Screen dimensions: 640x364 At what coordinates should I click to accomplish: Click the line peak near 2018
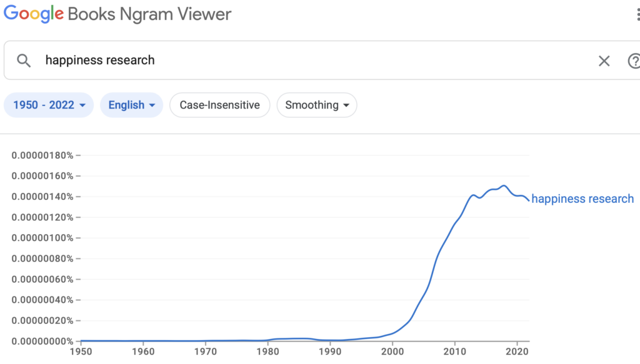point(504,185)
